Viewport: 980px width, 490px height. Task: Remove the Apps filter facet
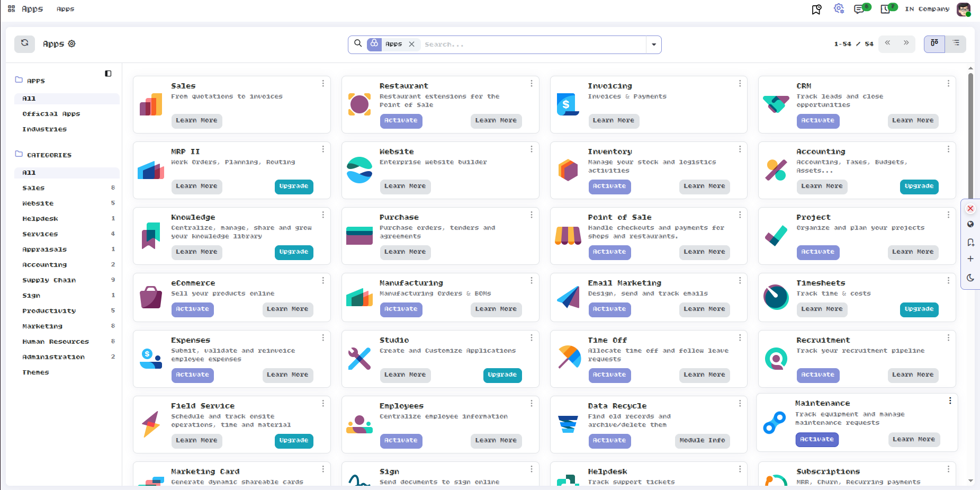click(x=411, y=44)
